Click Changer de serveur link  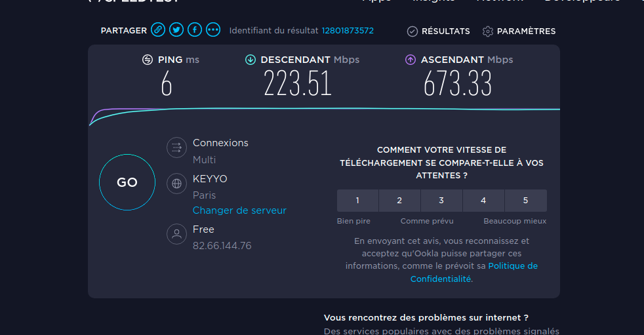(239, 210)
